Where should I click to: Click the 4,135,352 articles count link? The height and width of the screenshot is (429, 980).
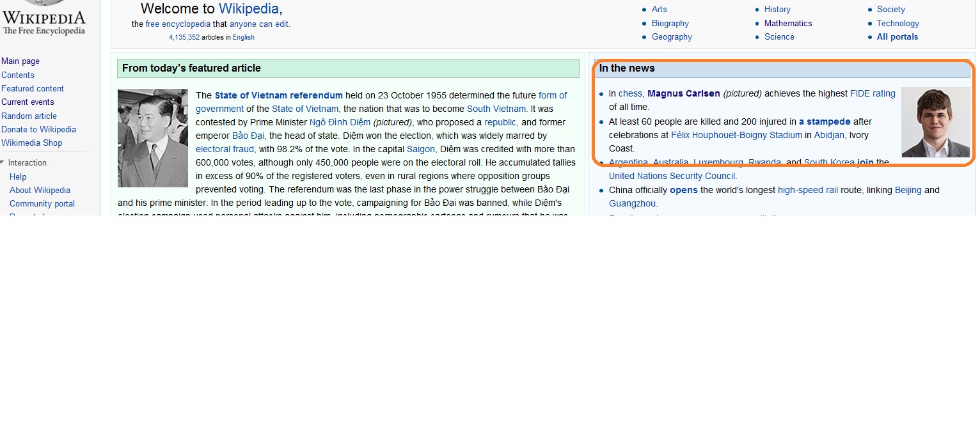pos(184,37)
